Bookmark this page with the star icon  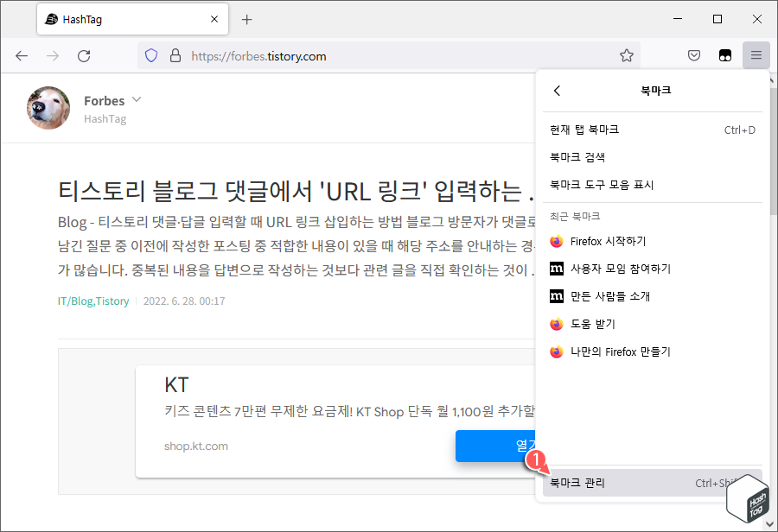[627, 55]
